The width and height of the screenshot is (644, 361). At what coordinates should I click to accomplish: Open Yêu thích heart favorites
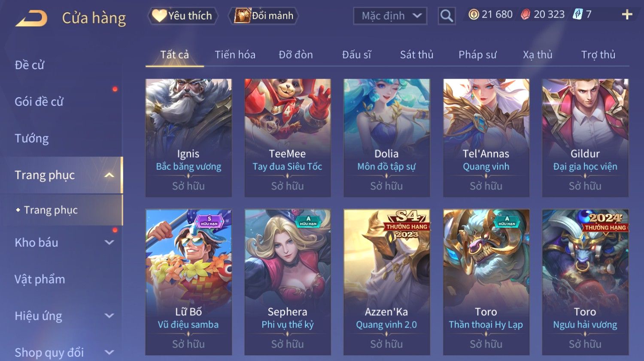point(182,16)
